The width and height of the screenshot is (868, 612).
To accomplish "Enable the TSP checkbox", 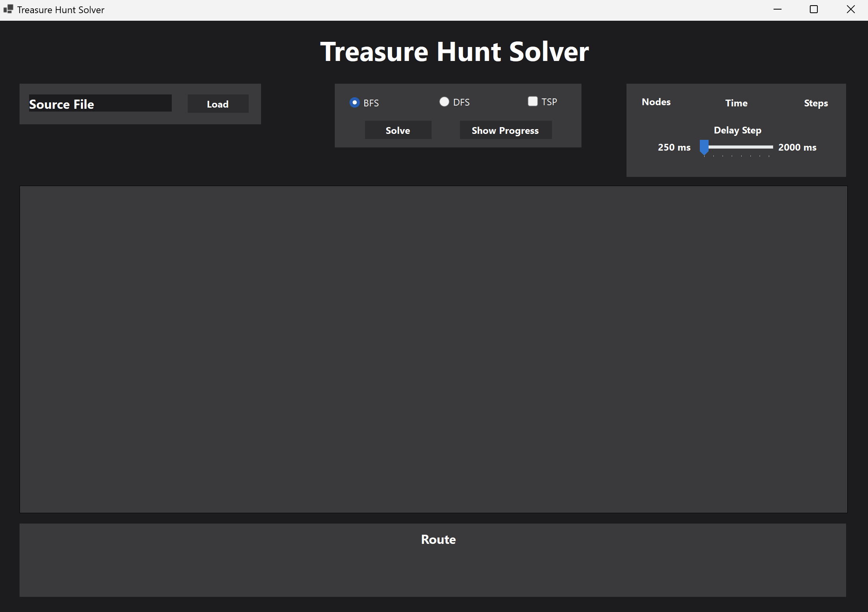I will (x=532, y=101).
